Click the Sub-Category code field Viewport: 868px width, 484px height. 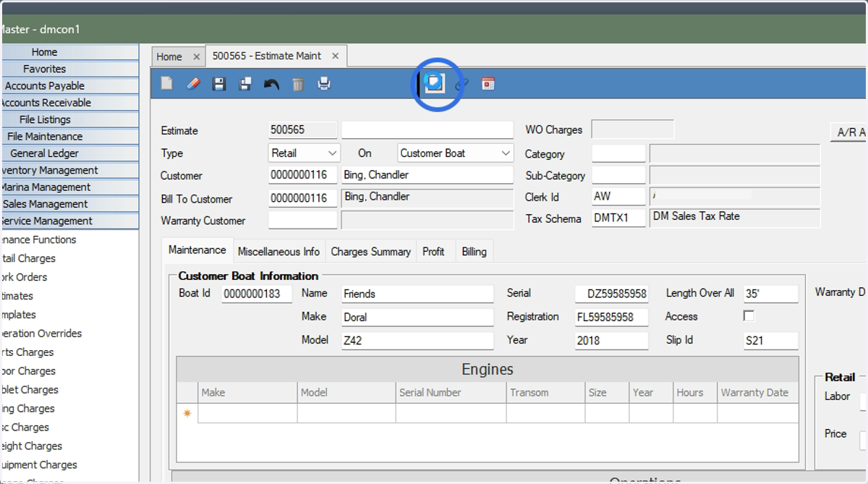click(618, 175)
